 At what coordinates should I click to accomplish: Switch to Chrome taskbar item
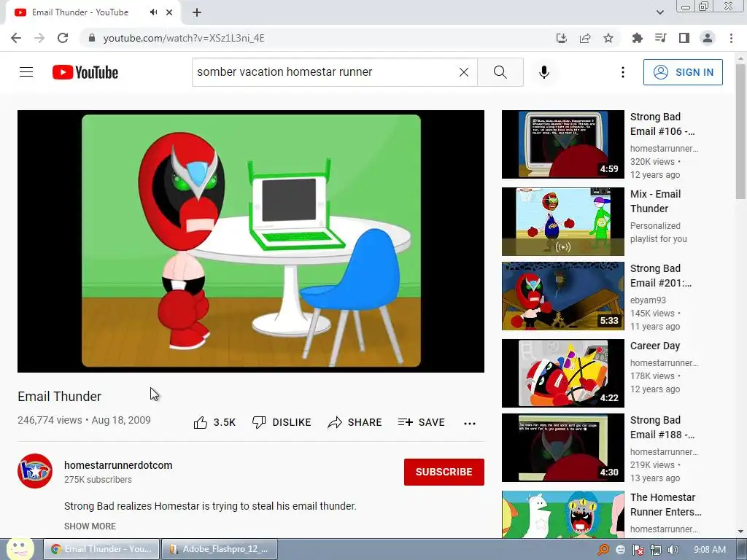coord(101,549)
